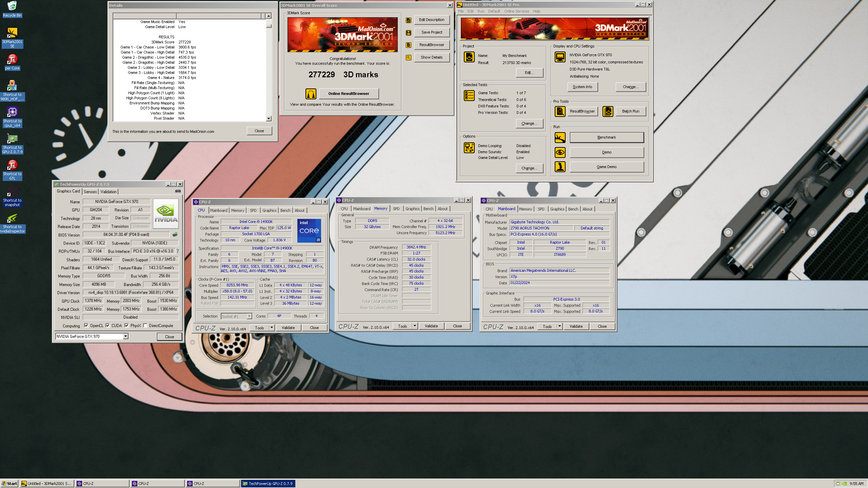This screenshot has width=868, height=488.
Task: Expand Tools dropdown arrow in CPU-Z Mainboard window
Action: [x=559, y=326]
